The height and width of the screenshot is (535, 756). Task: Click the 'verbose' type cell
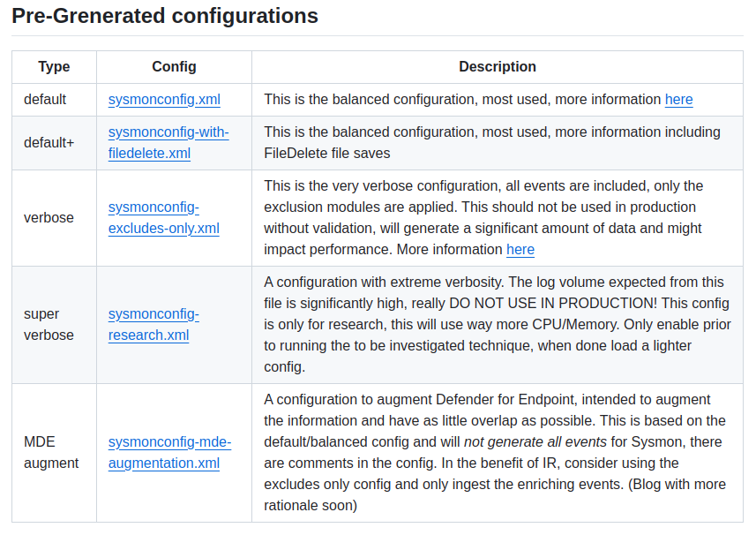(49, 217)
